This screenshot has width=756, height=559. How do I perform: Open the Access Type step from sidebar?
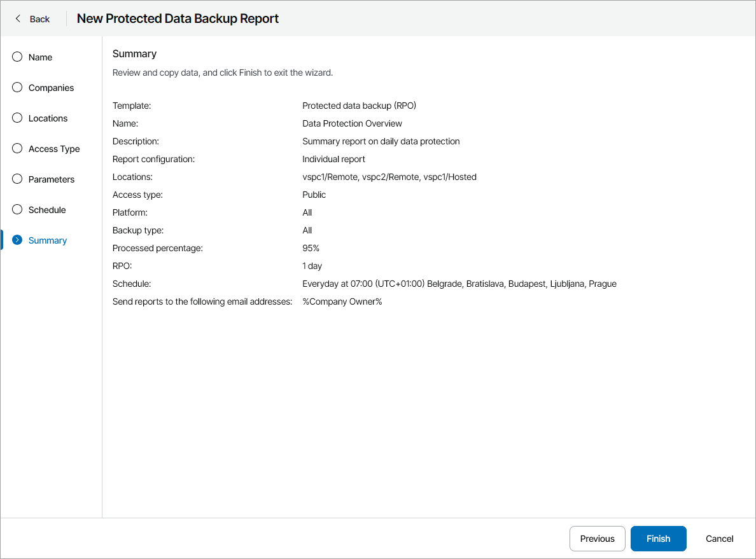tap(53, 148)
